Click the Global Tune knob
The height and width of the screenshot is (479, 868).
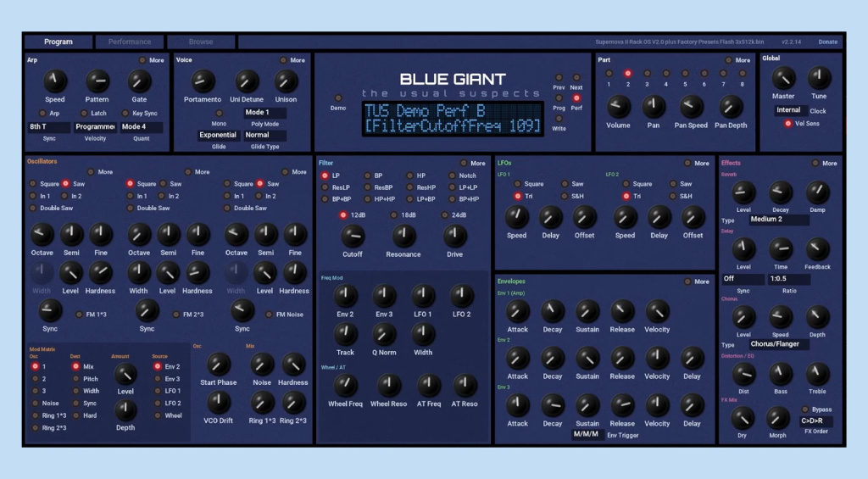(x=819, y=78)
